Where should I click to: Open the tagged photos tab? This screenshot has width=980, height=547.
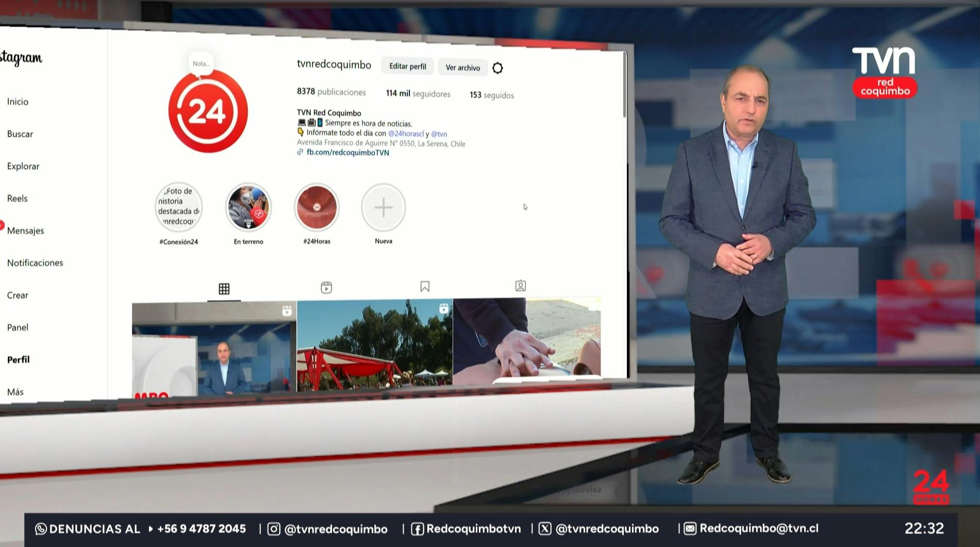click(x=521, y=286)
